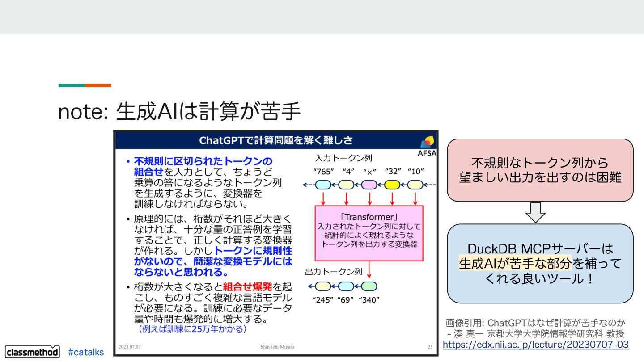Click the '出力トークン列' label

click(333, 271)
